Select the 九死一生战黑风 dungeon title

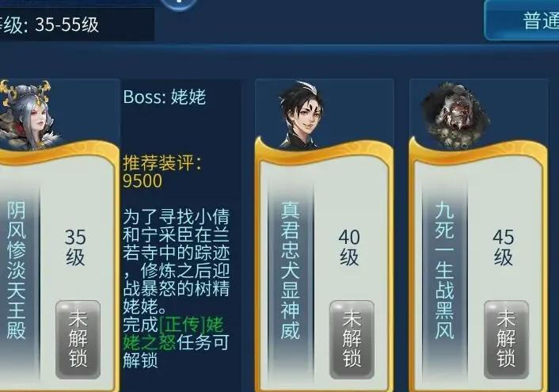[444, 270]
